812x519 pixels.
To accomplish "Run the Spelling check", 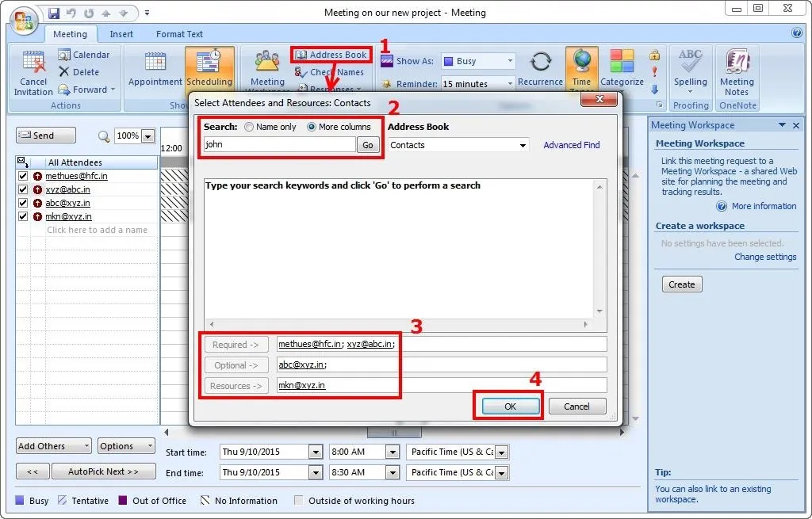I will [691, 71].
